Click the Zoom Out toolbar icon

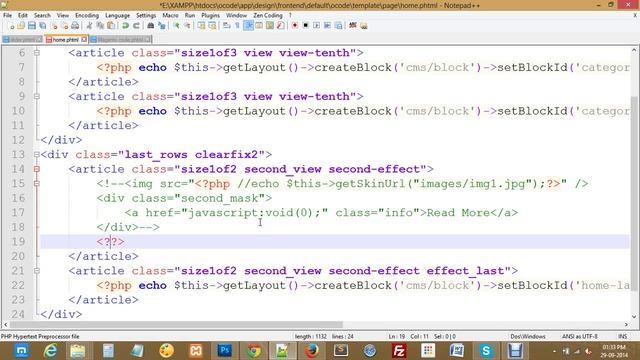click(187, 26)
